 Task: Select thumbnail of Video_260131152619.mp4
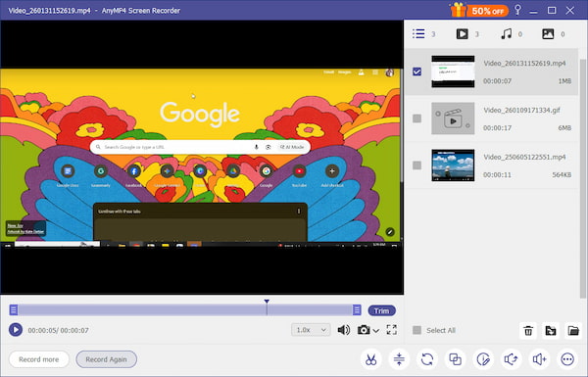coord(453,71)
